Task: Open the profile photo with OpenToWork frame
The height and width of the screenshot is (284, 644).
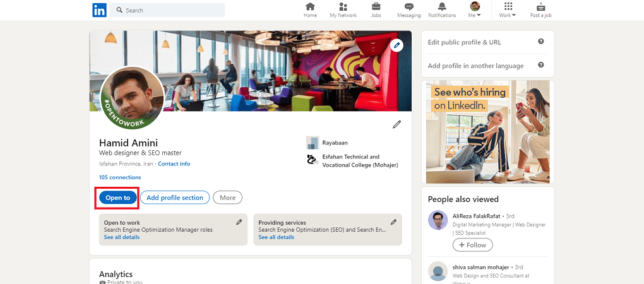Action: (132, 98)
